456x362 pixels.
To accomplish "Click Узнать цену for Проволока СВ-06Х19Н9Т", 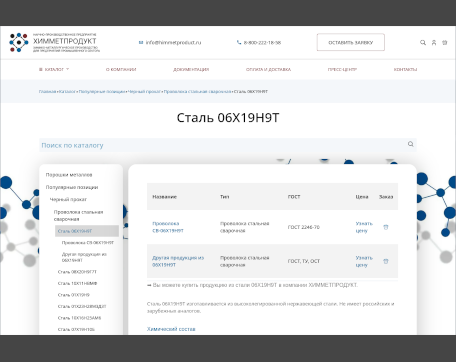I will pyautogui.click(x=364, y=227).
